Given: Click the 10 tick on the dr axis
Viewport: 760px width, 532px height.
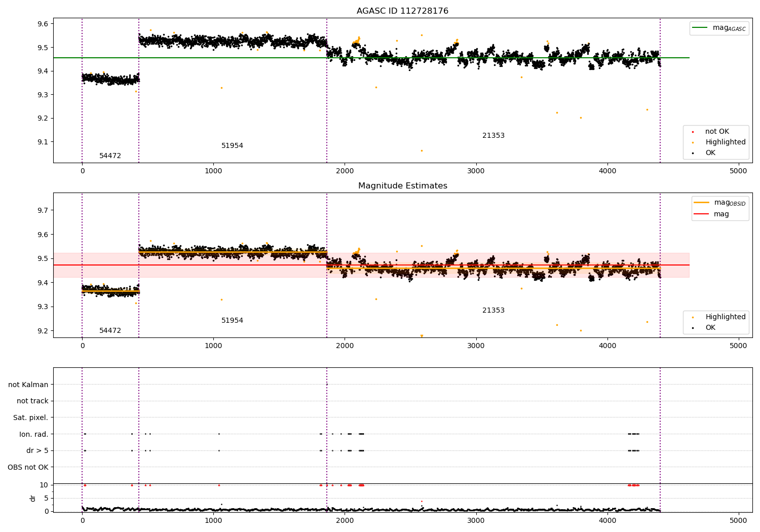Looking at the screenshot, I should click(x=44, y=485).
